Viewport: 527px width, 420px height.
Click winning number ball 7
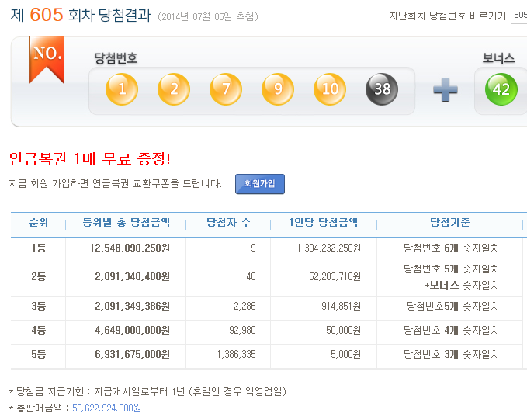pos(226,89)
